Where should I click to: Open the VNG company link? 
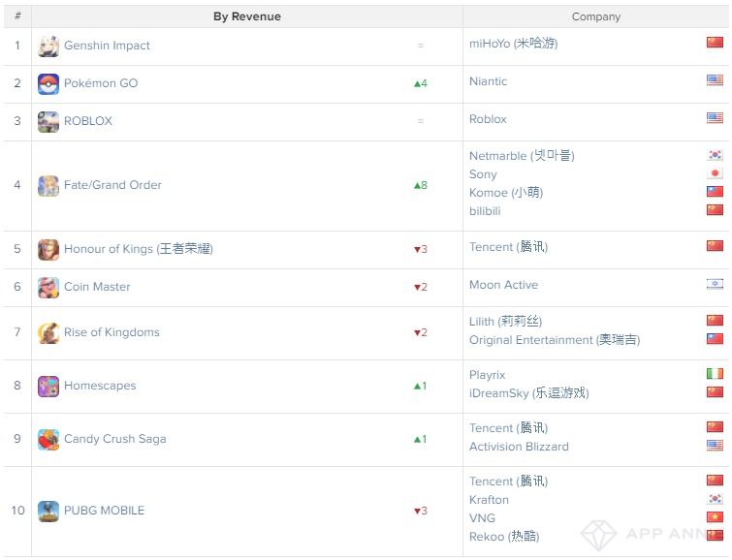[482, 518]
